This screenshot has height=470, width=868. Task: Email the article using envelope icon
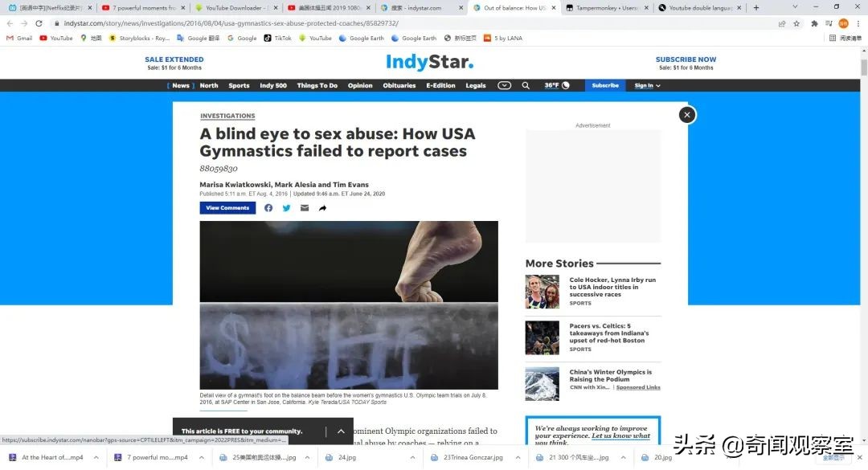tap(305, 208)
